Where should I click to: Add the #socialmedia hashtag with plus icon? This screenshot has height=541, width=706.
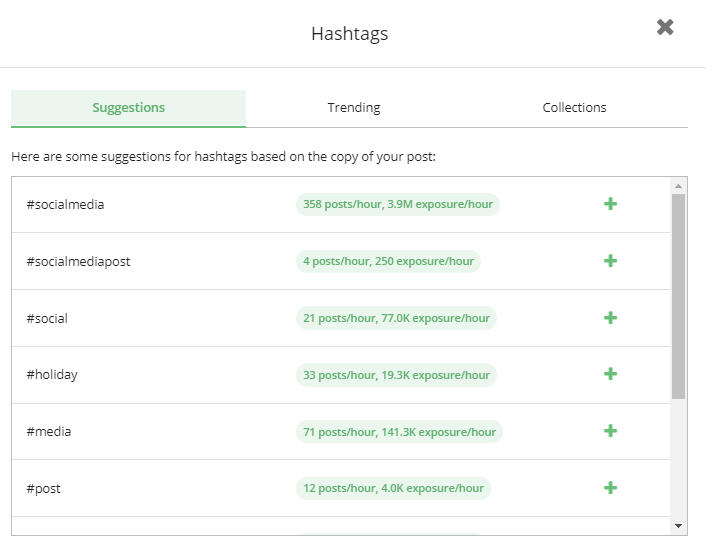[x=610, y=204]
